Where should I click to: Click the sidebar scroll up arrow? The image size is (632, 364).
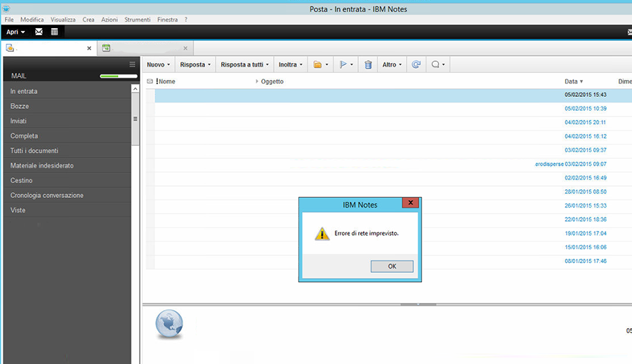click(136, 88)
